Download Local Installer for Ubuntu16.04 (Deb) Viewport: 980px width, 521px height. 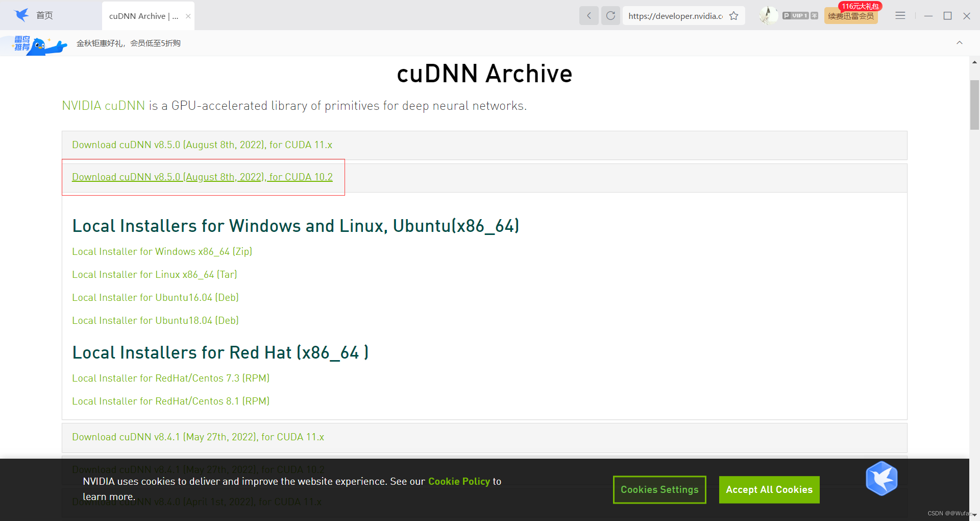(x=156, y=298)
